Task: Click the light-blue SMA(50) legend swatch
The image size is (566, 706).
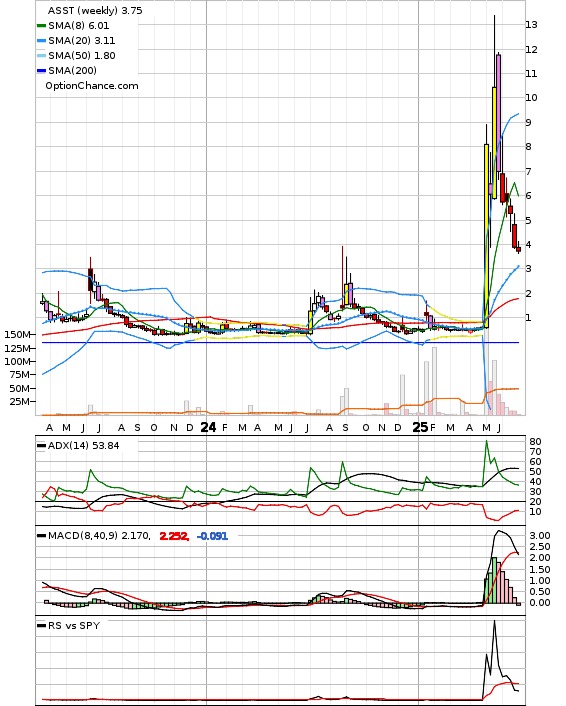Action: tap(41, 56)
